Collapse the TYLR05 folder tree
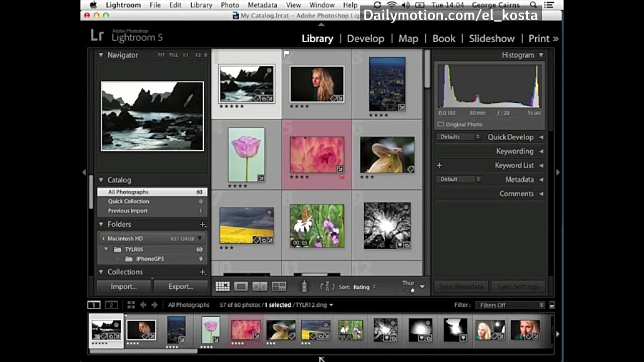Viewport: 644px width, 362px height. (106, 249)
